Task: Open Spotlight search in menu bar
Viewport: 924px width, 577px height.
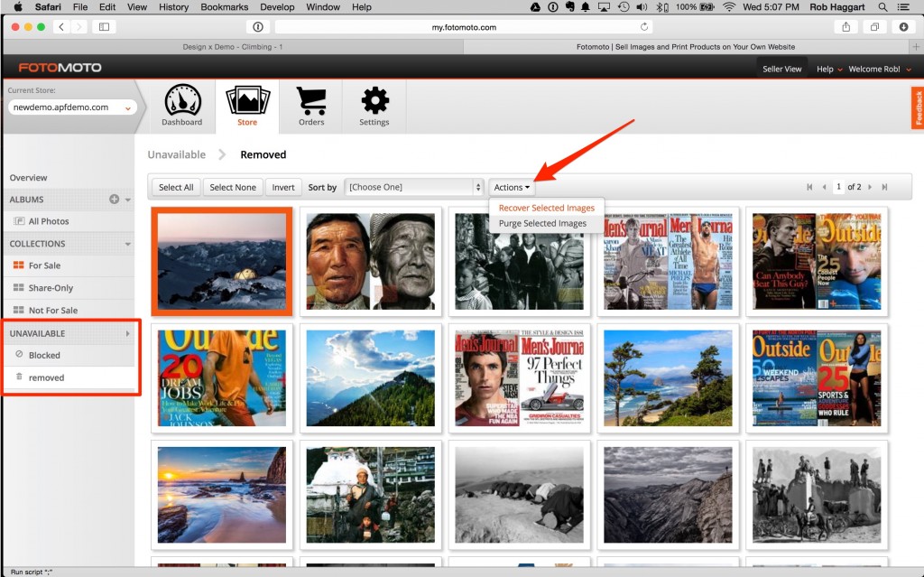Action: (x=882, y=7)
